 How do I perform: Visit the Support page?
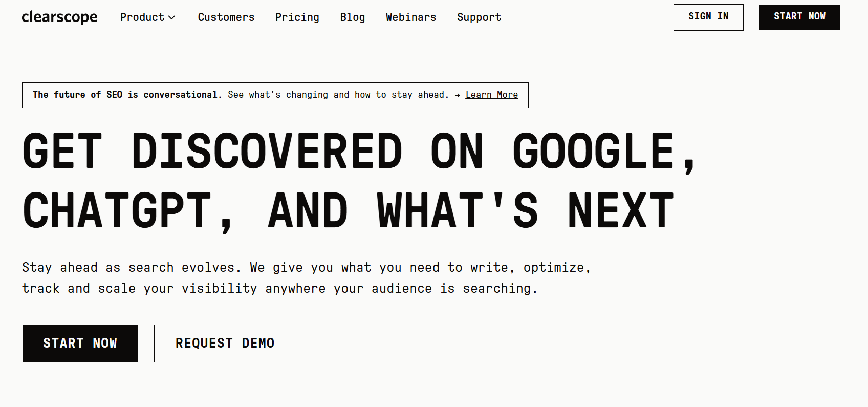tap(479, 17)
